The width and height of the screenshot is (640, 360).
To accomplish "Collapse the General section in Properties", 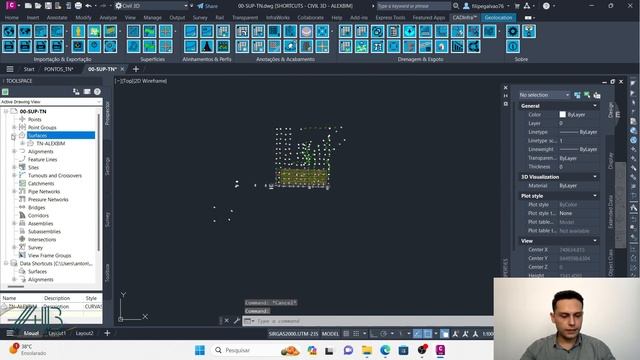I will point(595,106).
